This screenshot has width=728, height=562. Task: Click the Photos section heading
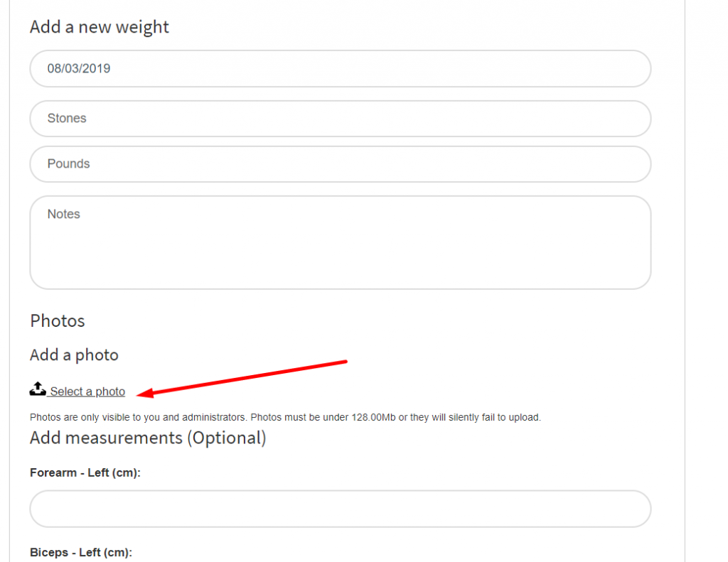click(x=57, y=320)
